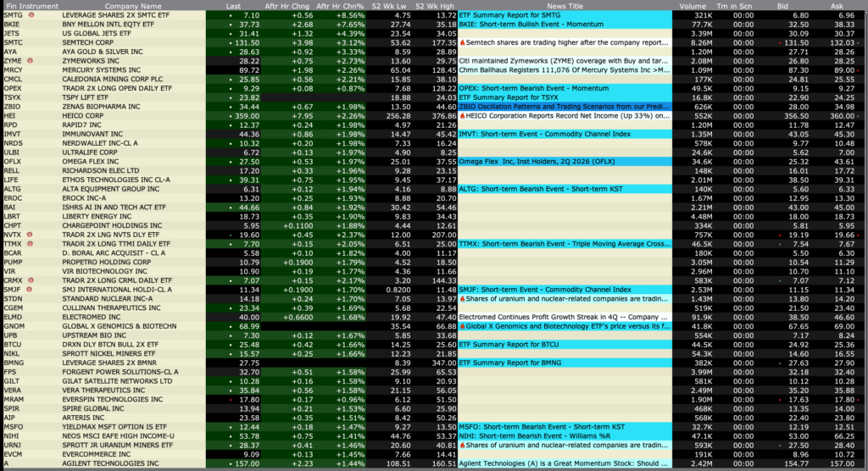Select RICHARDSON ELEC LTD company name
Screen dimensions: 868x471
click(x=101, y=170)
